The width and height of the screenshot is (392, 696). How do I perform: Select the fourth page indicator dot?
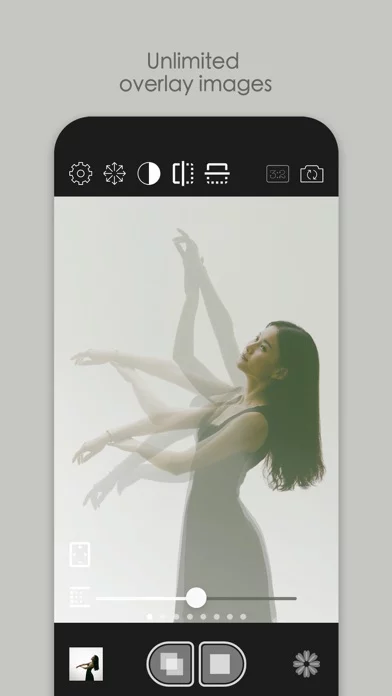click(x=190, y=617)
